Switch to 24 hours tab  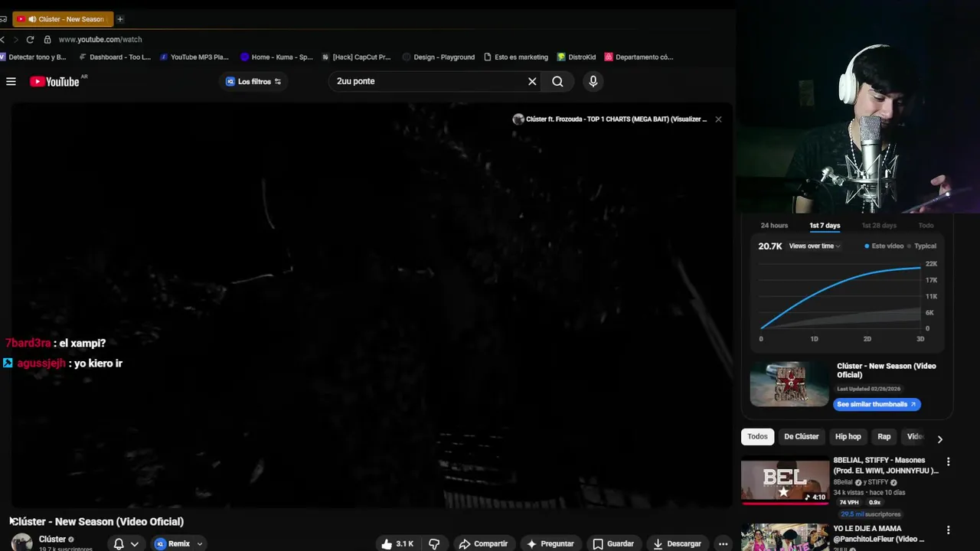coord(774,225)
